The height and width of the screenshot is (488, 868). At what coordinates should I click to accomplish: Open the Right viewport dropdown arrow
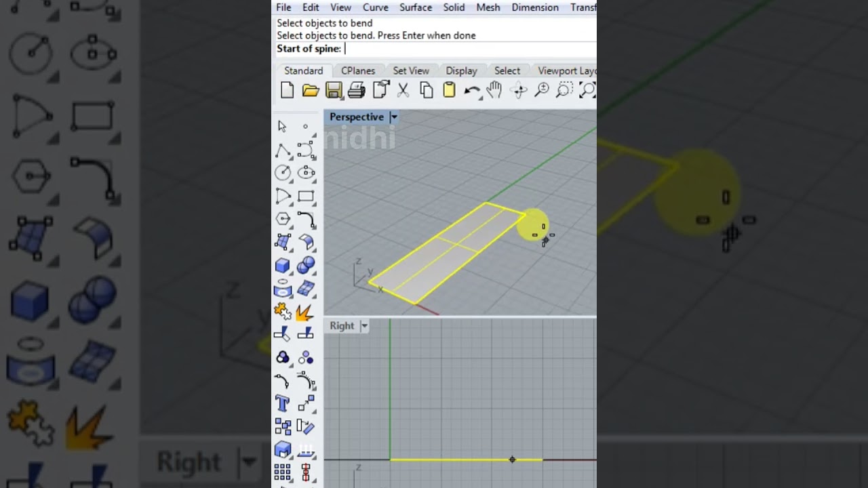click(364, 326)
